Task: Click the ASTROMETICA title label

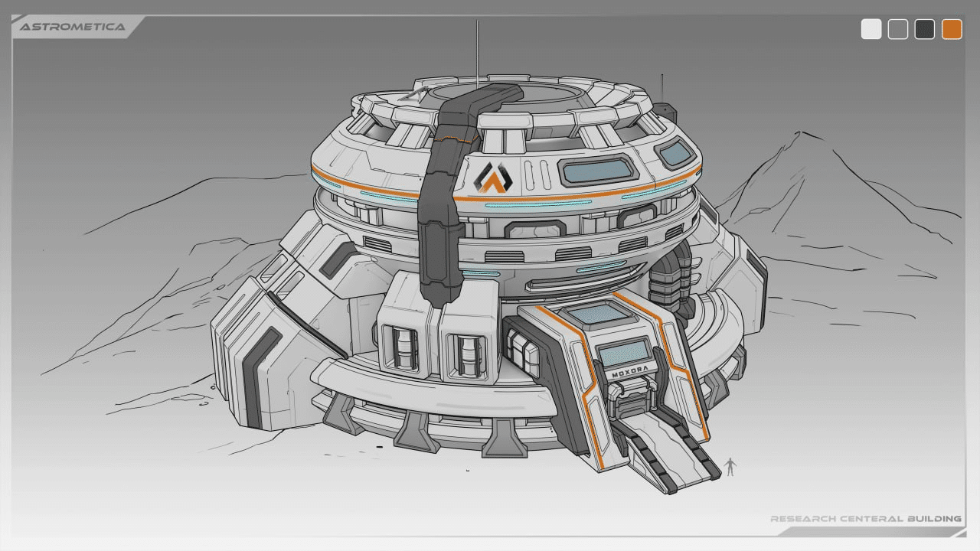Action: [72, 27]
